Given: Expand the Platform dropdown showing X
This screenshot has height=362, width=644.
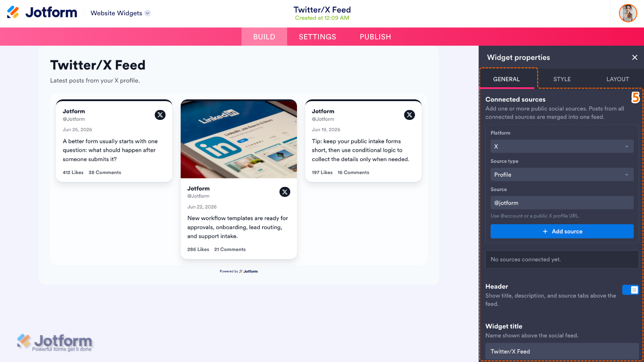Looking at the screenshot, I should pyautogui.click(x=562, y=146).
